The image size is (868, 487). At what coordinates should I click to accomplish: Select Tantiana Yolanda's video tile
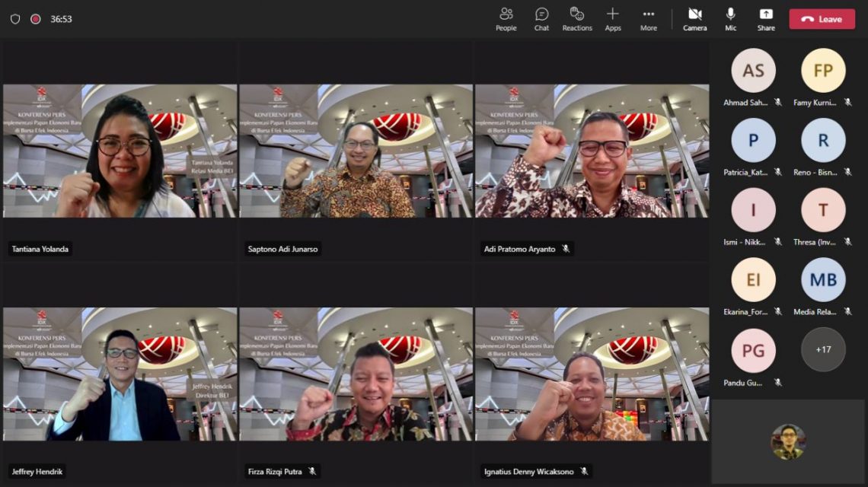120,151
